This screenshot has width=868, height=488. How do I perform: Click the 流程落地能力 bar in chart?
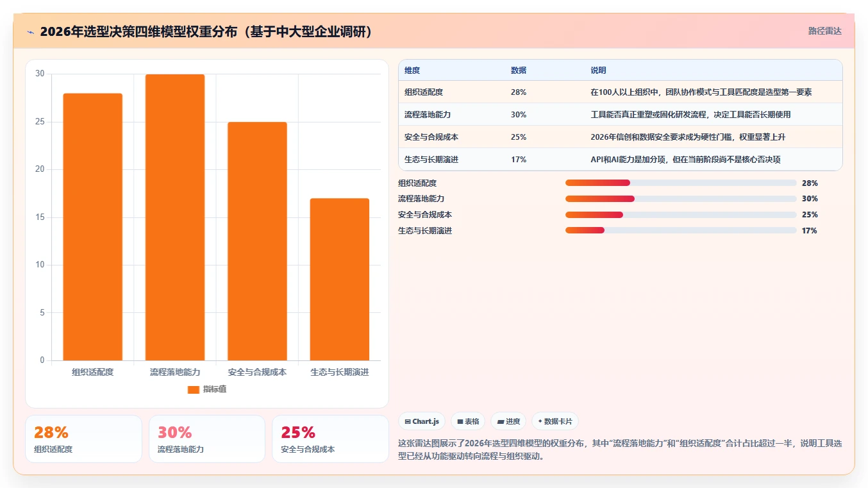point(175,217)
